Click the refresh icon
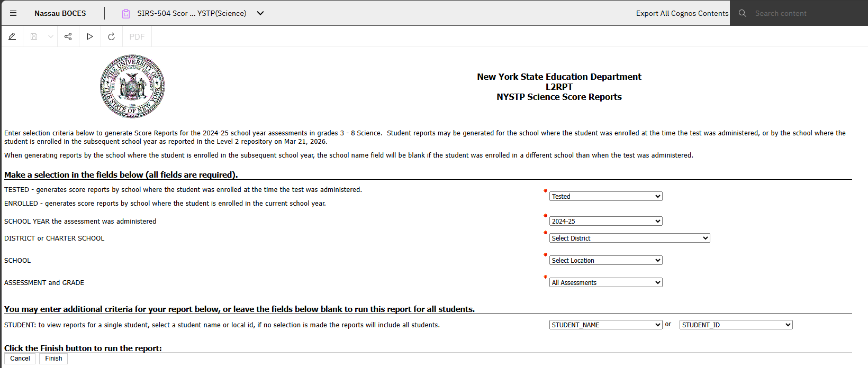The width and height of the screenshot is (868, 368). [111, 36]
